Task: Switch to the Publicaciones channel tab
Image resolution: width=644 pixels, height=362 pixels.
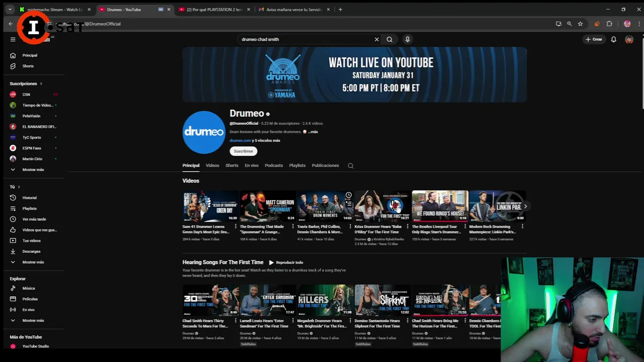Action: coord(325,165)
